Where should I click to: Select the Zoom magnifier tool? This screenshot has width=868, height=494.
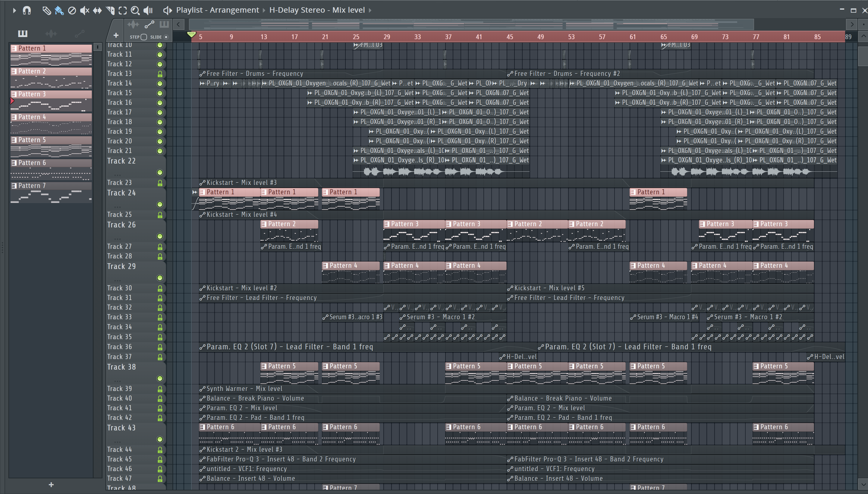click(135, 11)
